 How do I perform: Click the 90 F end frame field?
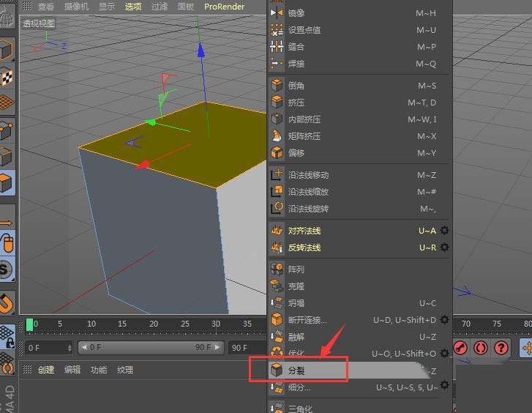(247, 348)
